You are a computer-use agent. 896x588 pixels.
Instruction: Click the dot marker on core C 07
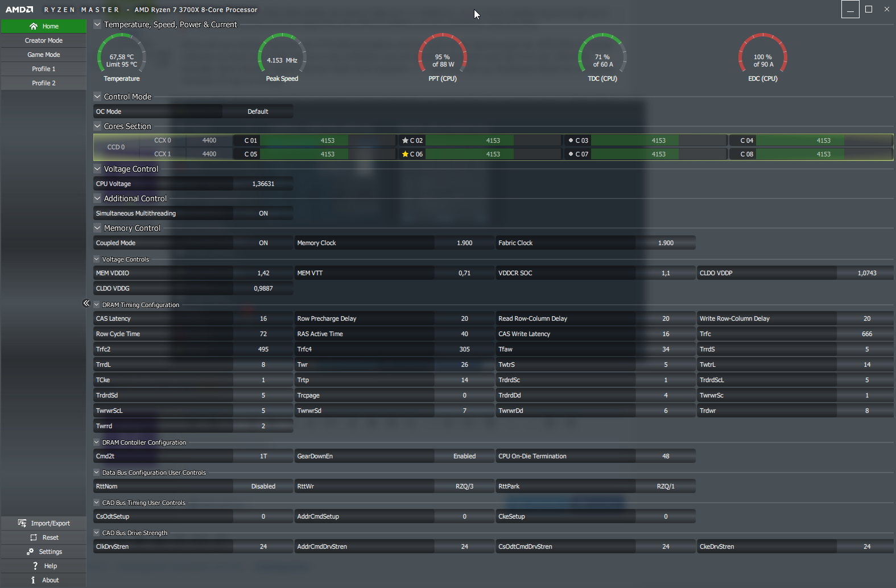point(571,154)
